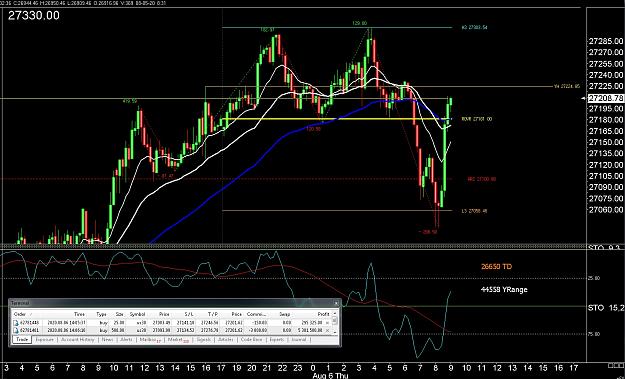Sort orders by the T / P column header
Screen dimensions: 625x379
213,314
